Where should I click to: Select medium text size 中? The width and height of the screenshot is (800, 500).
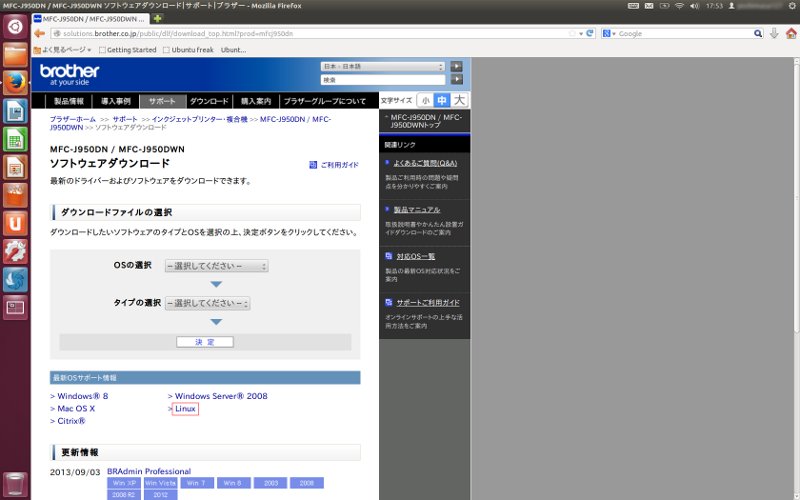click(442, 101)
